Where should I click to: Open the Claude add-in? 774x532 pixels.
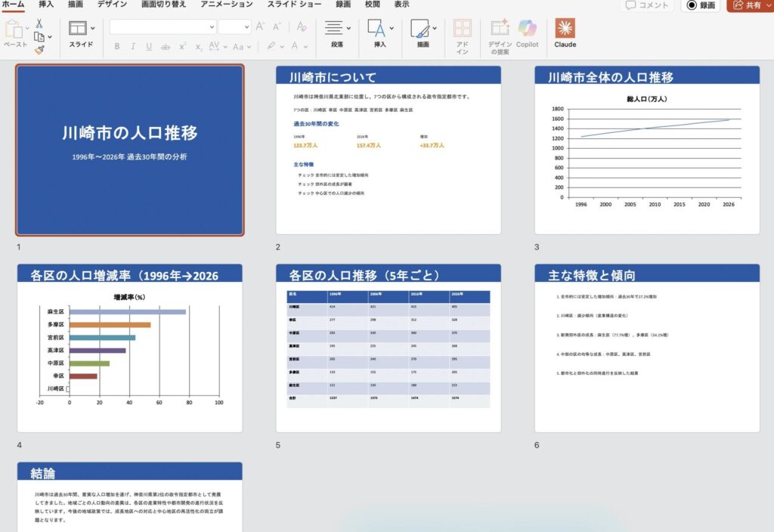click(565, 33)
